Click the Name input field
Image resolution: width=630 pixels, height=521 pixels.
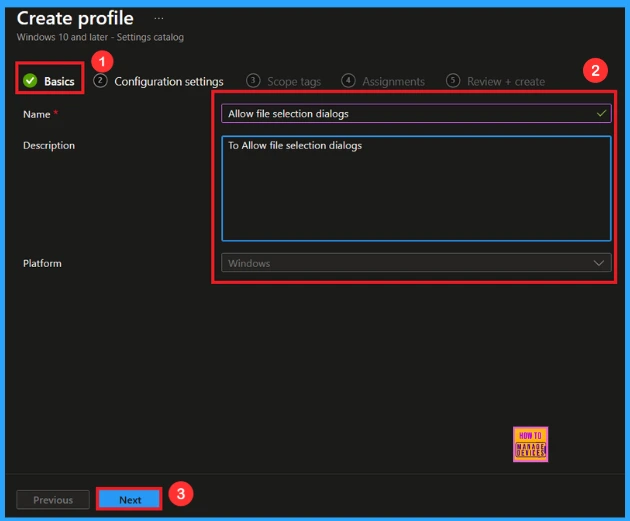click(416, 114)
